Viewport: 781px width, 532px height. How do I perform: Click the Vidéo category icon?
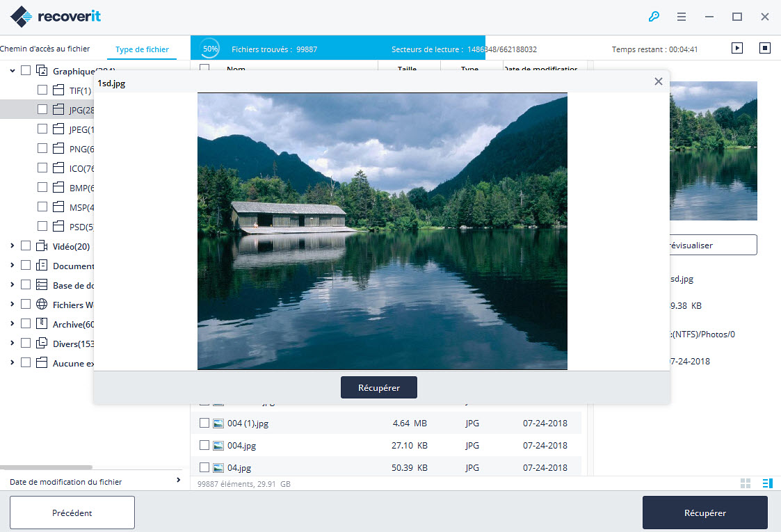click(x=42, y=246)
